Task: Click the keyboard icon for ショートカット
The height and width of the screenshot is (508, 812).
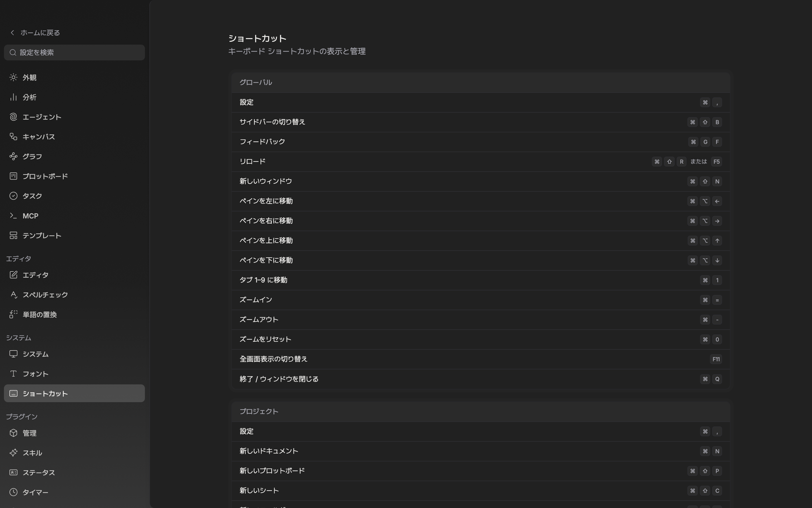Action: [14, 393]
